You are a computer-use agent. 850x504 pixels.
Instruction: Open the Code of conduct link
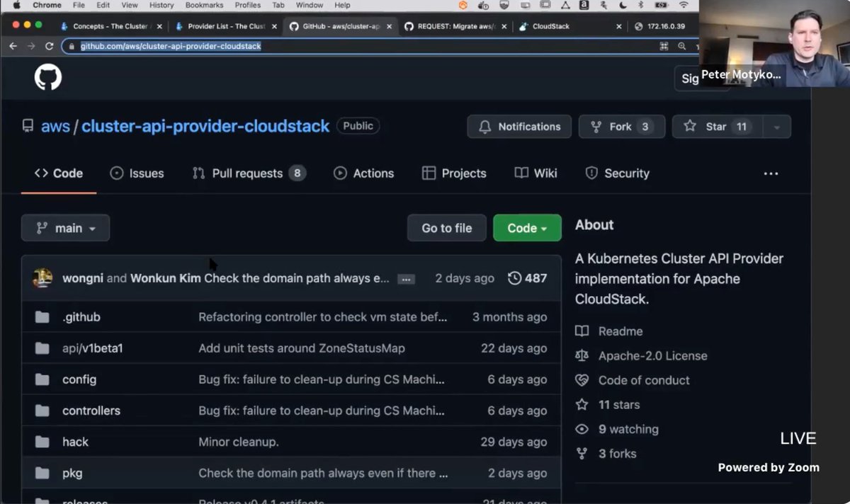644,380
